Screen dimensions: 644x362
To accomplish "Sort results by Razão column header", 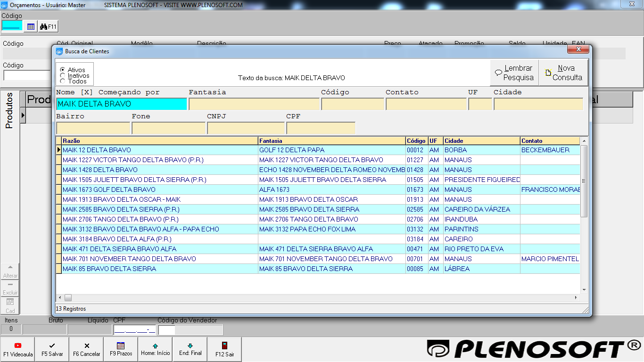I will coord(159,141).
